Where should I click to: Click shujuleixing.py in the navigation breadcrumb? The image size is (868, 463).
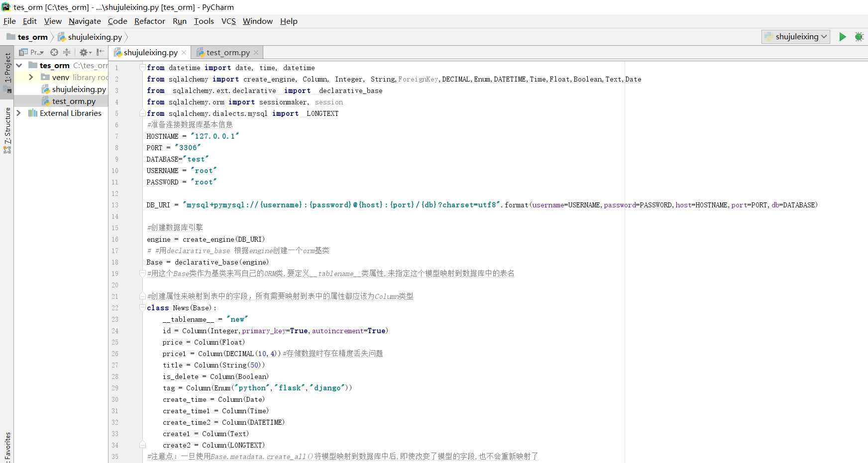click(x=90, y=37)
